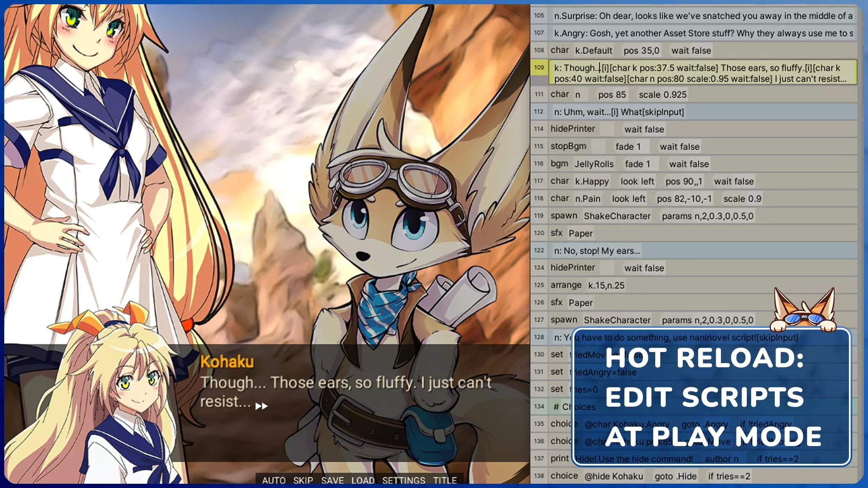Click 'k.Happy' on char line 117
This screenshot has height=488, width=868.
point(592,181)
